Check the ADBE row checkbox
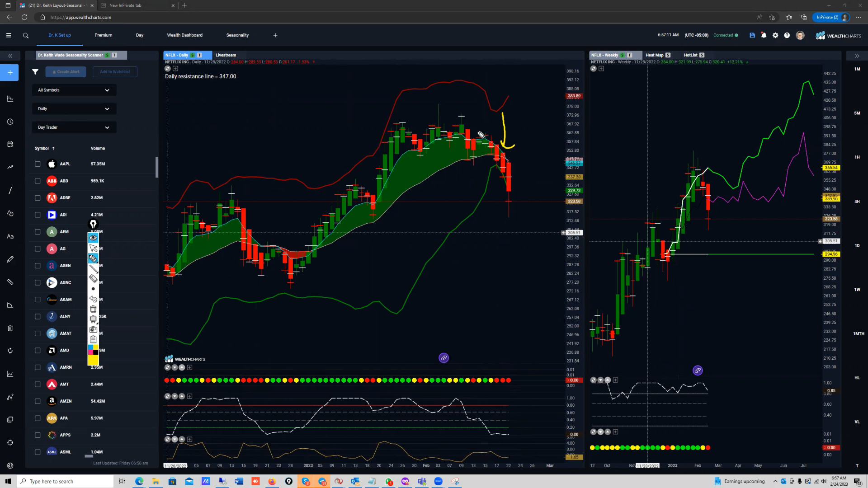 pyautogui.click(x=38, y=198)
